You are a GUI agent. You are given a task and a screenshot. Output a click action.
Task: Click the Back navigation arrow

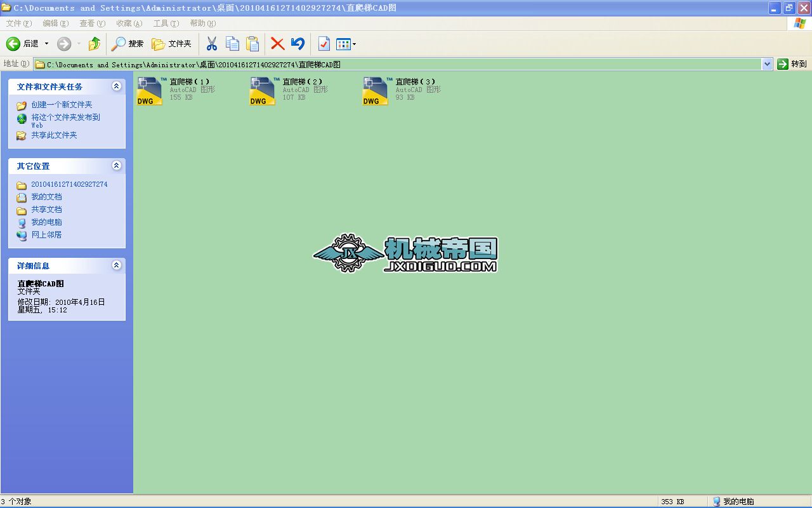14,43
